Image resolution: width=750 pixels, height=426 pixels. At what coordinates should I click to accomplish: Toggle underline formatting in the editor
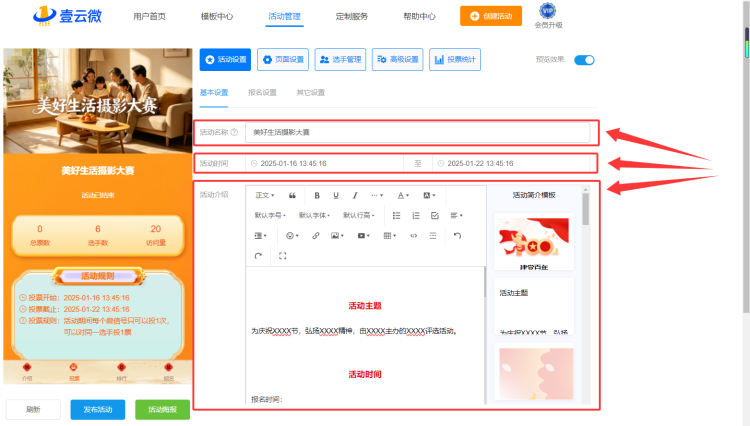[x=336, y=195]
